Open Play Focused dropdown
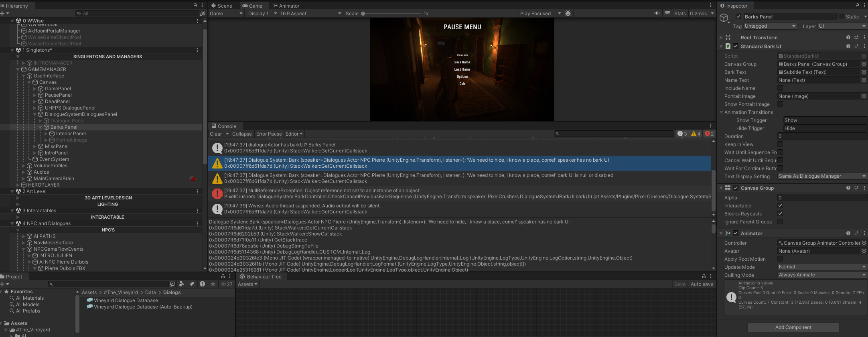The height and width of the screenshot is (337, 868). click(x=540, y=14)
